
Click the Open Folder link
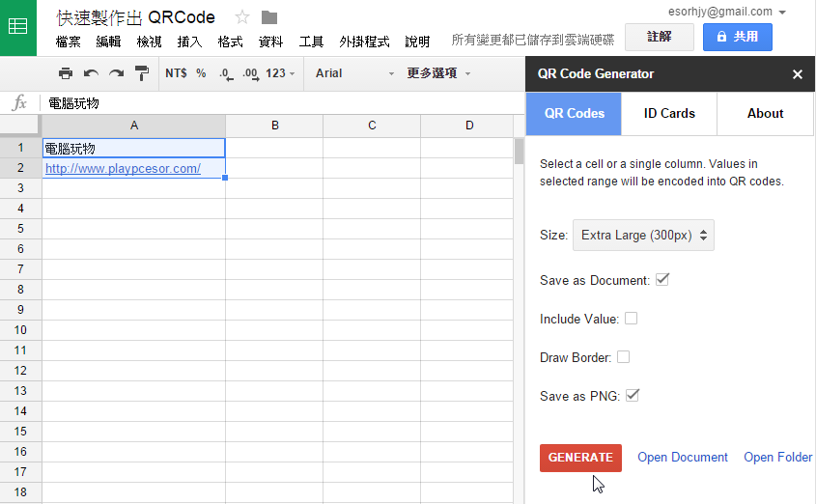(x=777, y=458)
